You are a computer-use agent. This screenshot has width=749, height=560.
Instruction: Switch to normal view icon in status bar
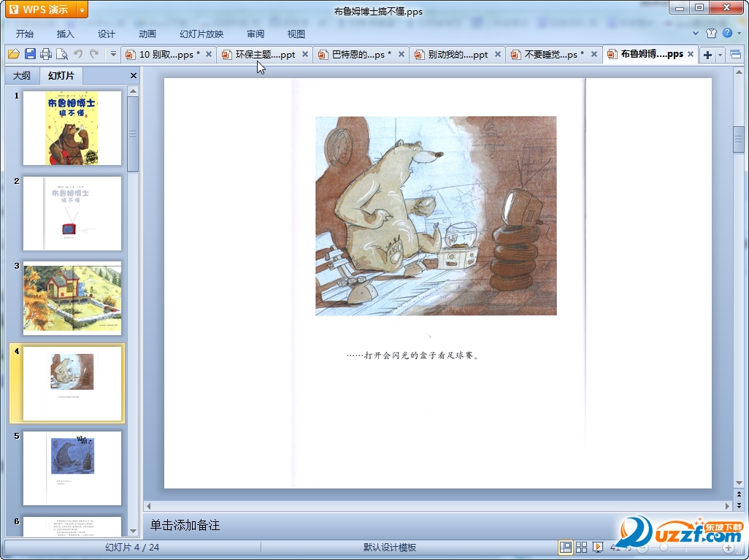566,547
